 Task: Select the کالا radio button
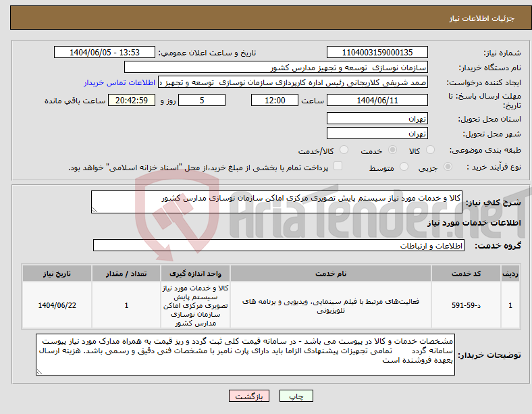click(x=430, y=150)
